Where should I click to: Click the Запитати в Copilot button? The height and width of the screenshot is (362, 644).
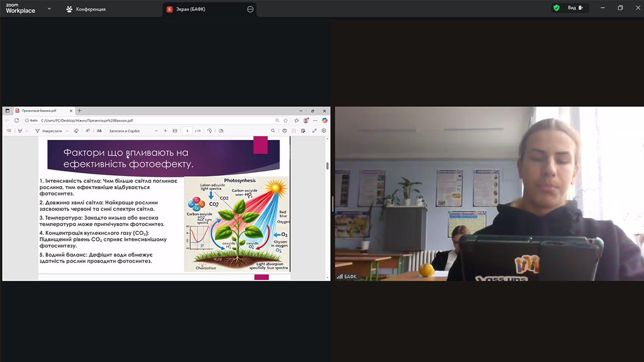pyautogui.click(x=124, y=131)
